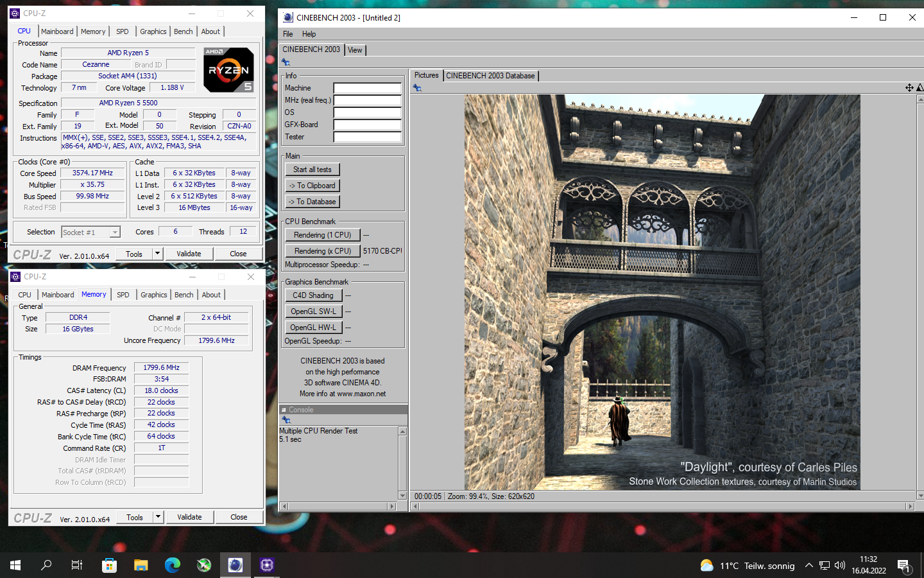
Task: Click Console horizontal scrollbar right arrow
Action: click(x=392, y=506)
